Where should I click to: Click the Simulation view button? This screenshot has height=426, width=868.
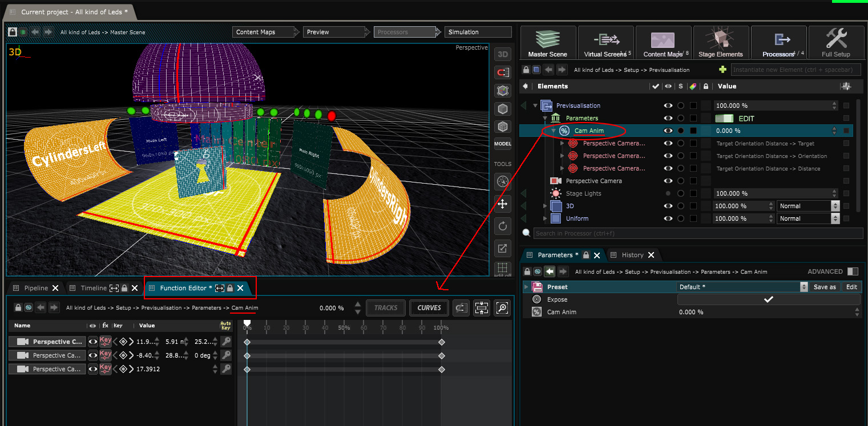[x=478, y=32]
